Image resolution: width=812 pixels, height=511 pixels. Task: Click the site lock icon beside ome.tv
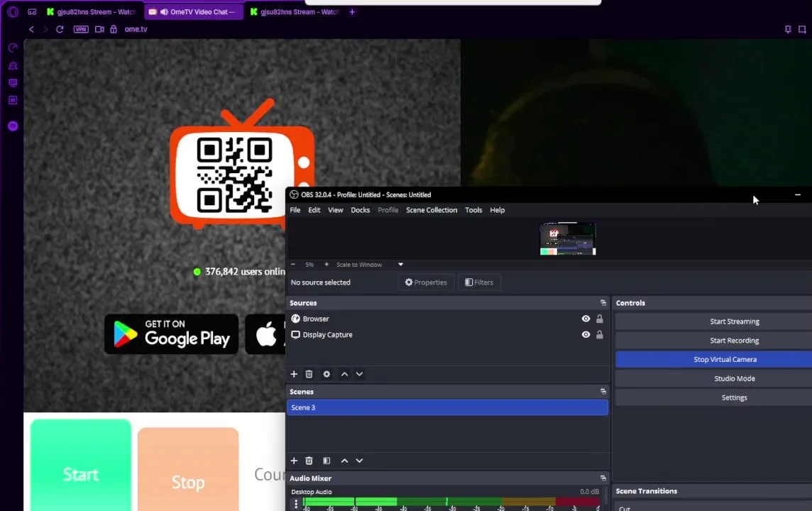click(114, 29)
